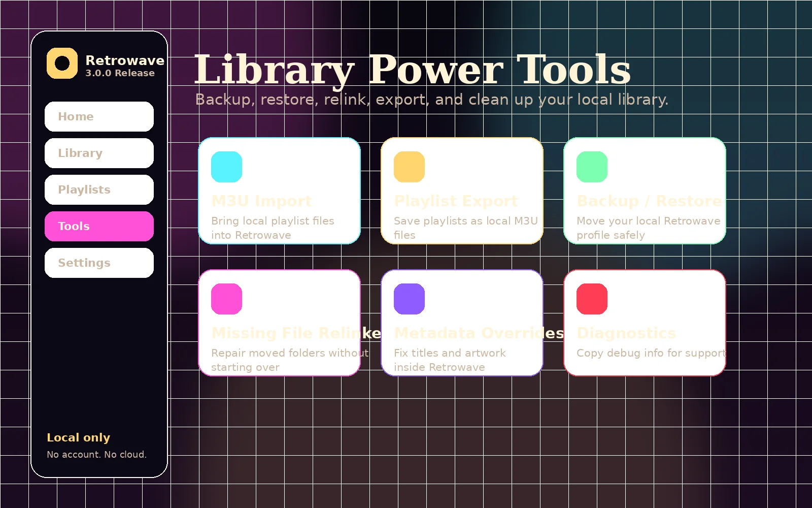This screenshot has height=508, width=812.
Task: Open the Playlist Export card
Action: [x=462, y=190]
